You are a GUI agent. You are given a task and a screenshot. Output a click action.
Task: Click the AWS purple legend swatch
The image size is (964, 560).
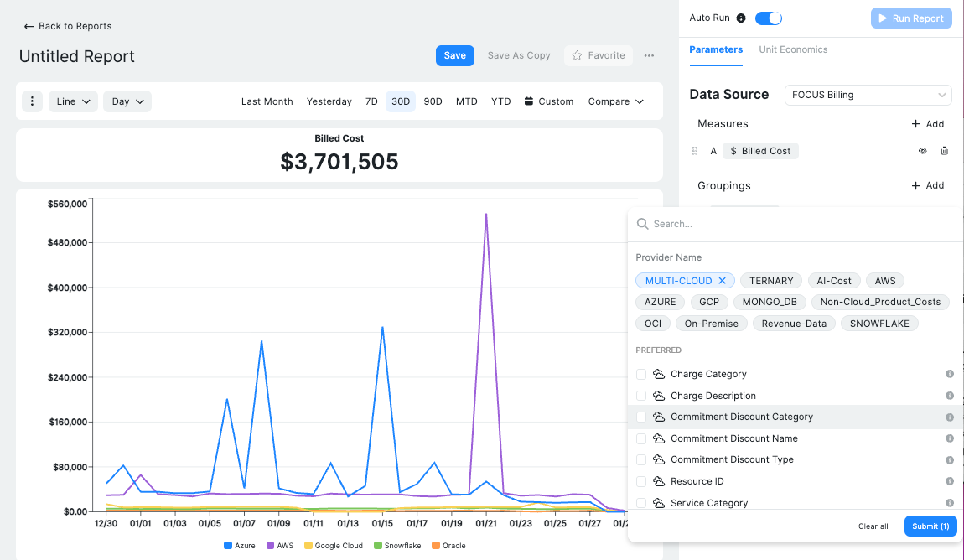pyautogui.click(x=270, y=545)
